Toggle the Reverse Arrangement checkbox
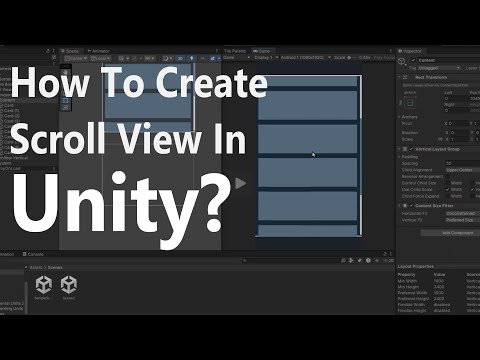 click(448, 176)
